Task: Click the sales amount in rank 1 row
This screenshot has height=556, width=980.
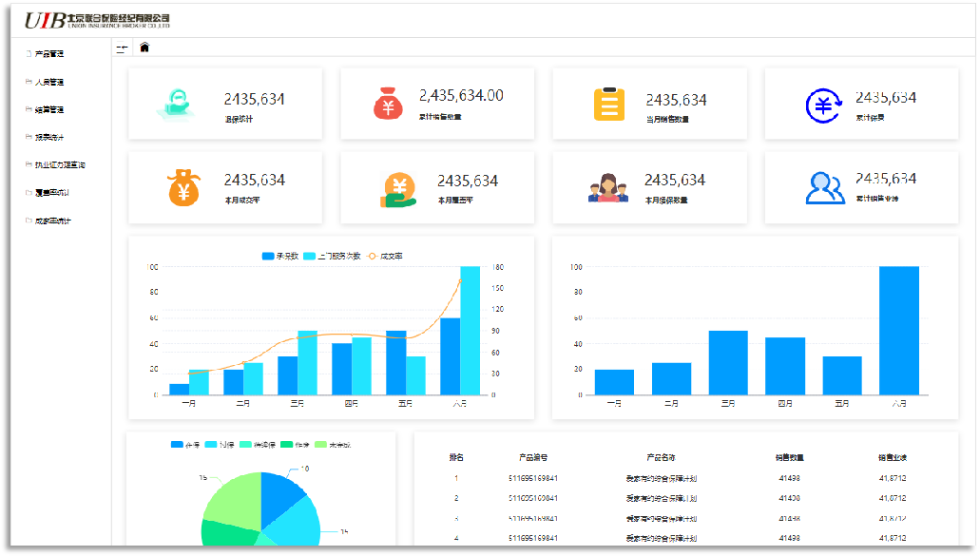Action: pos(893,478)
